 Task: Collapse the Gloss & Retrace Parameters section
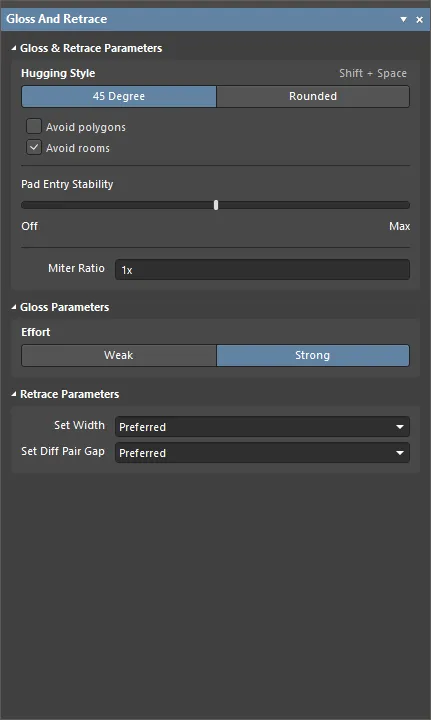[14, 48]
